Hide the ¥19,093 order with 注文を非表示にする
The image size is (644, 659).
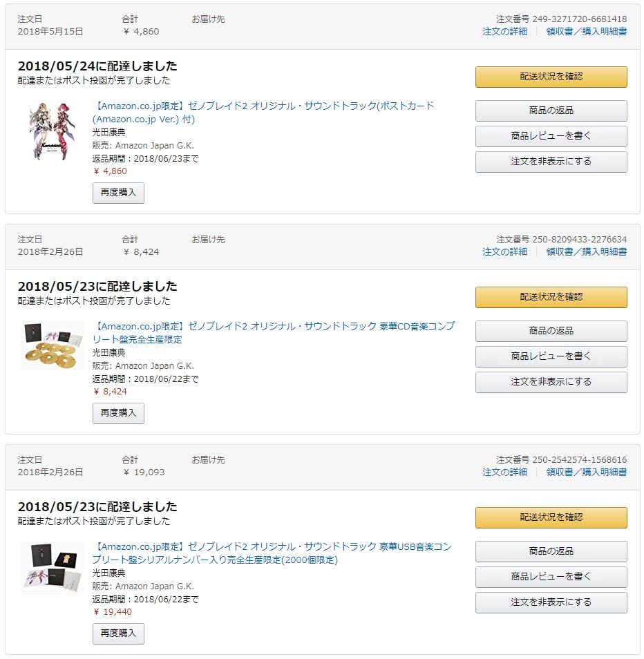click(x=551, y=602)
